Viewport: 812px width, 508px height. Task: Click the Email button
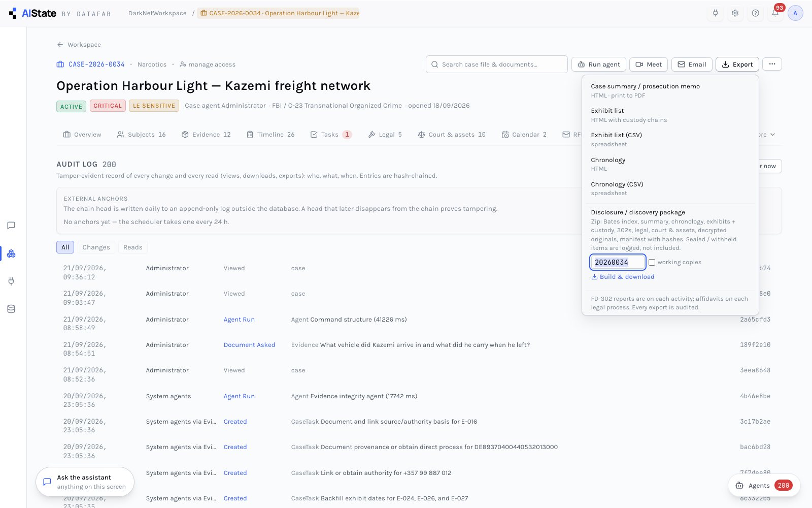692,65
